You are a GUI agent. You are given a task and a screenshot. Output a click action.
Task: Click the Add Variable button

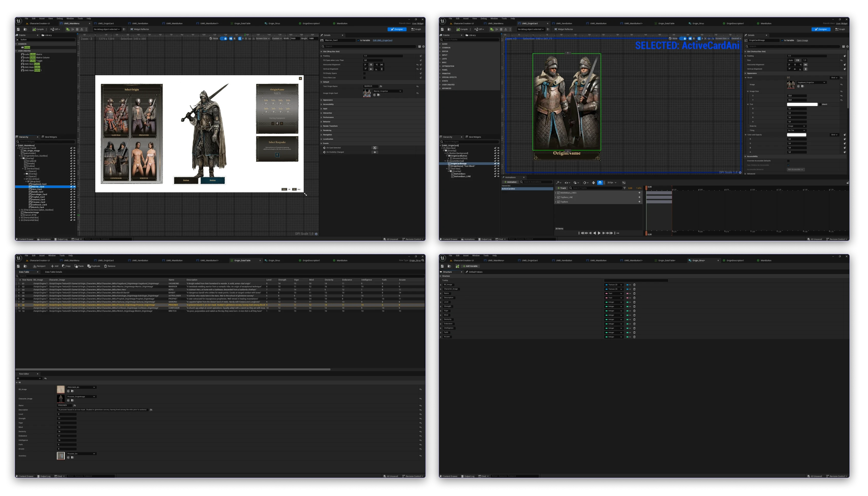point(471,266)
